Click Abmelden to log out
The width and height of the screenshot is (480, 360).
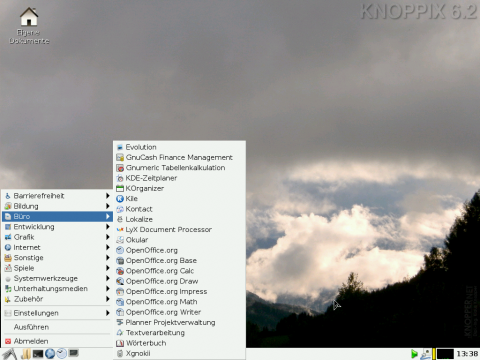[x=57, y=341]
